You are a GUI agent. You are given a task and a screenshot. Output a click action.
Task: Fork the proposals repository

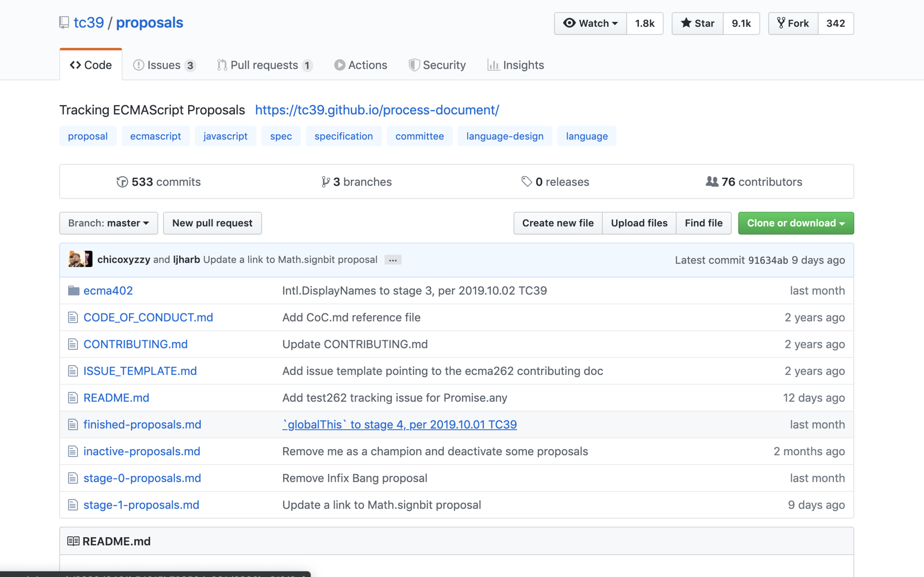[793, 23]
